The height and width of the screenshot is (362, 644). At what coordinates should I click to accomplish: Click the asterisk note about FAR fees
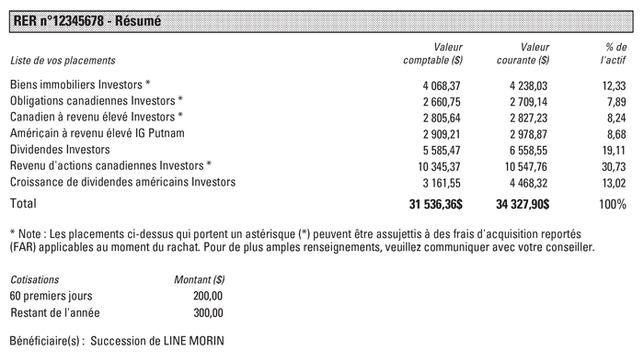click(303, 241)
